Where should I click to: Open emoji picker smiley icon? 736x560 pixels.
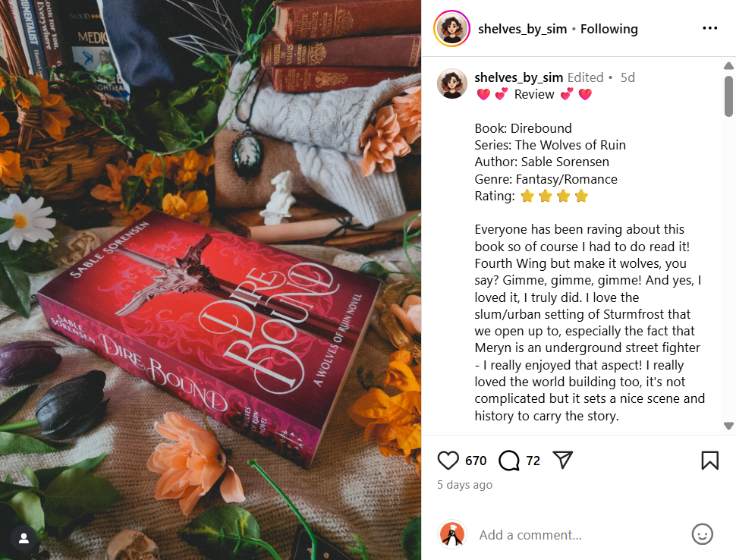702,534
